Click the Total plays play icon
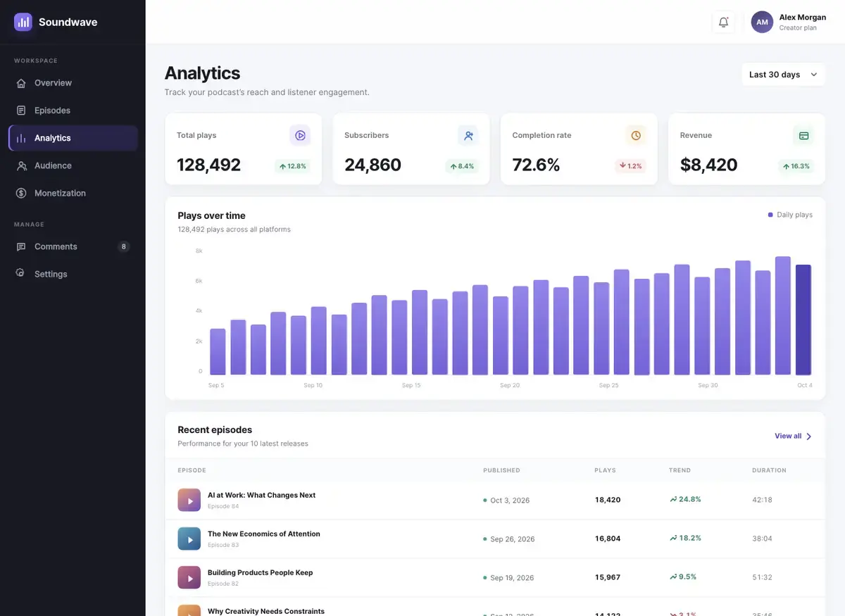Viewport: 845px width, 616px height. (x=300, y=135)
